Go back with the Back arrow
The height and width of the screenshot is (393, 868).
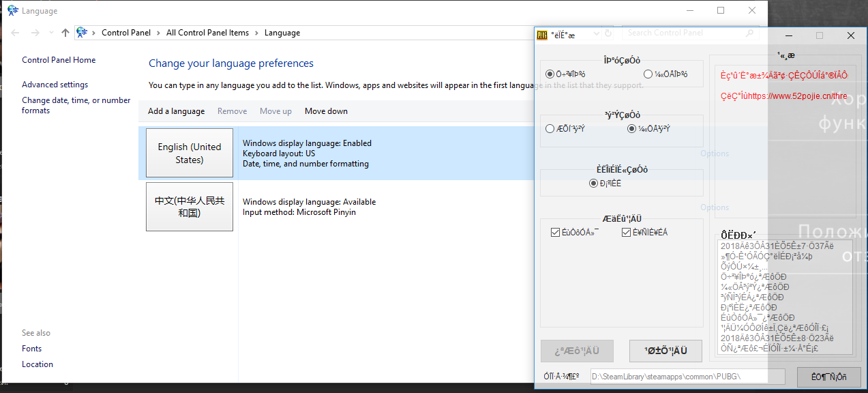(16, 33)
